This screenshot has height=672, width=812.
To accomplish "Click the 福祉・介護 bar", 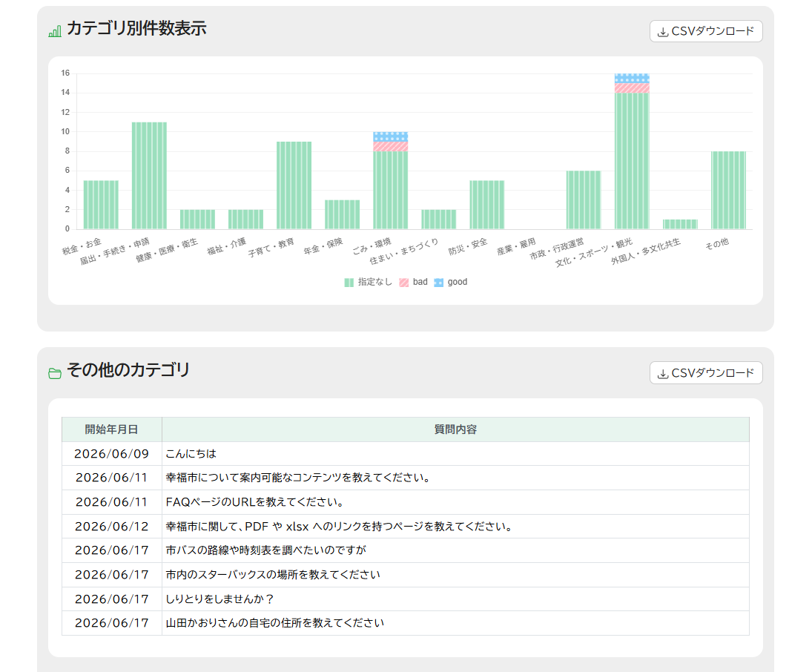I will (x=245, y=219).
